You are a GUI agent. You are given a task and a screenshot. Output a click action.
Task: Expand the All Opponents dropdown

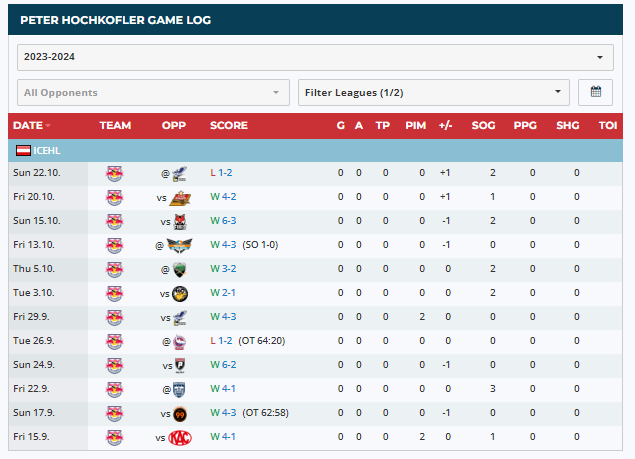click(152, 93)
